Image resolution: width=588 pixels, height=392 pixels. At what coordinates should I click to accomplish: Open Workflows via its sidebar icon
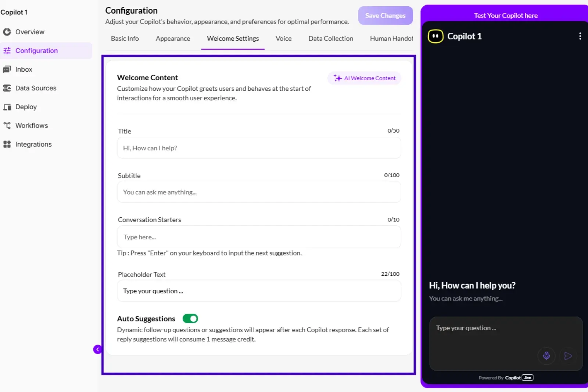coord(7,125)
